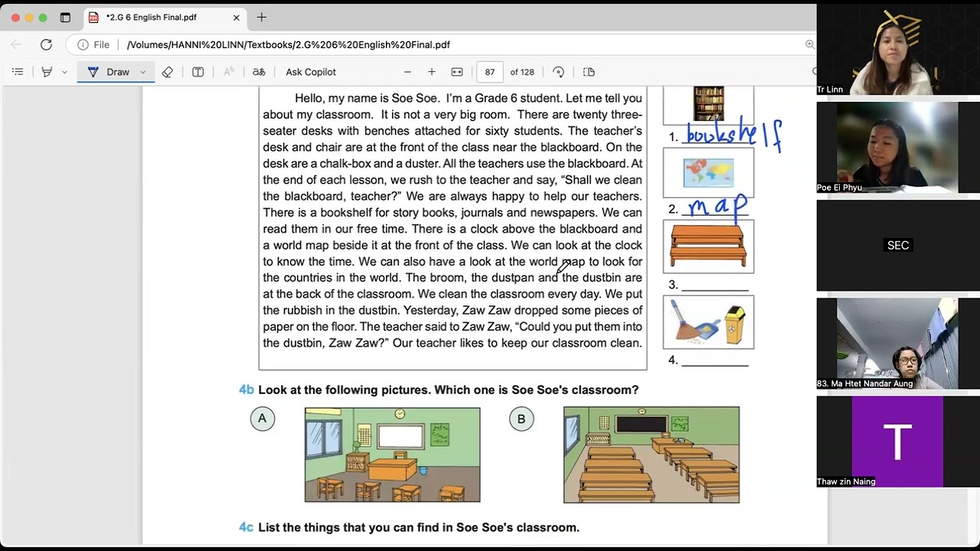This screenshot has width=980, height=551.
Task: Click Ask Copilot
Action: [311, 72]
